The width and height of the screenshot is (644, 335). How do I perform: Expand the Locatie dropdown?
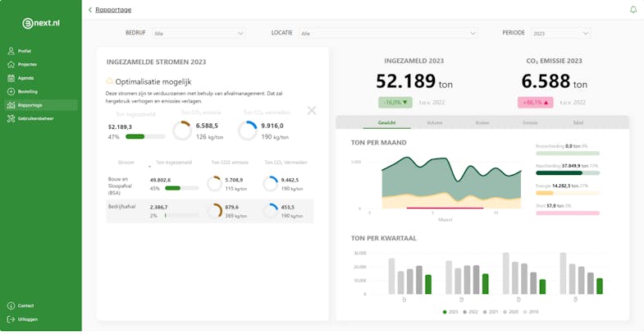pos(388,34)
